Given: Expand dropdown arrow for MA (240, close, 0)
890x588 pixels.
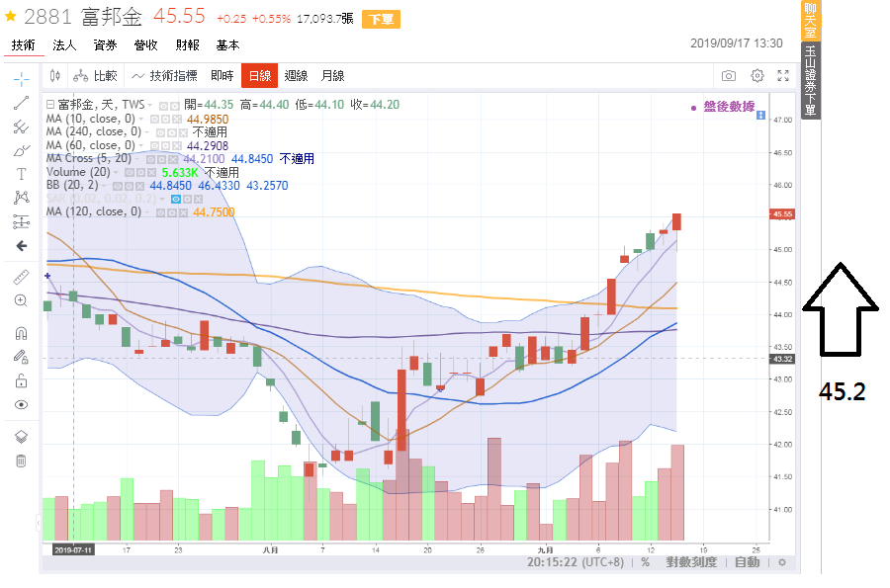Looking at the screenshot, I should [x=147, y=132].
